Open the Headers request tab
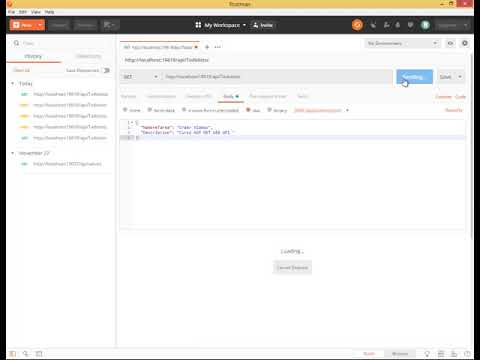This screenshot has height=360, width=480. click(199, 96)
